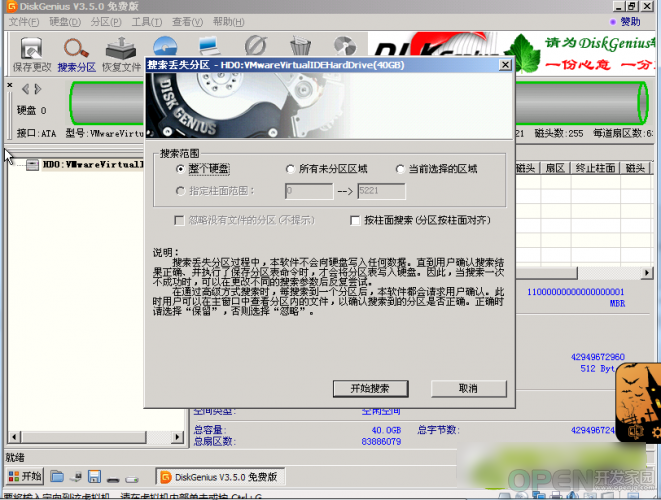
Task: Click the Start Search (开始搜索) button
Action: click(x=371, y=388)
